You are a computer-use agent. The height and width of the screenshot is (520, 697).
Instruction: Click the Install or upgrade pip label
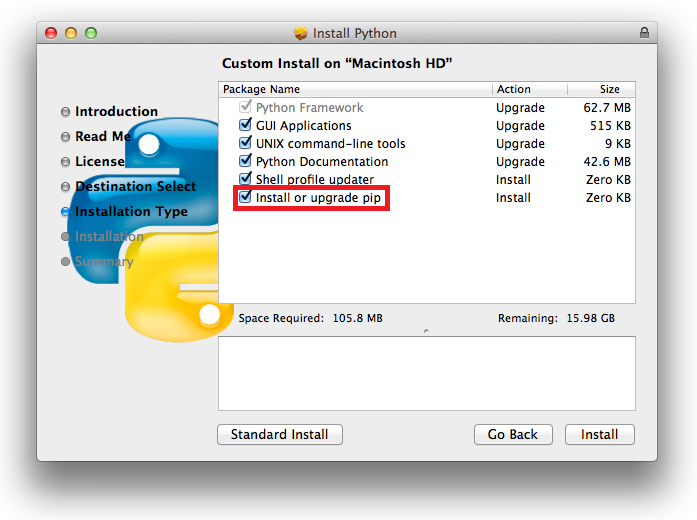point(318,198)
